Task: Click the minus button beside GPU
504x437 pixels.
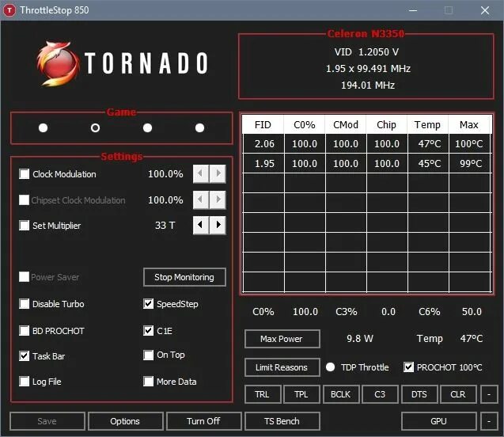Action: (x=489, y=421)
